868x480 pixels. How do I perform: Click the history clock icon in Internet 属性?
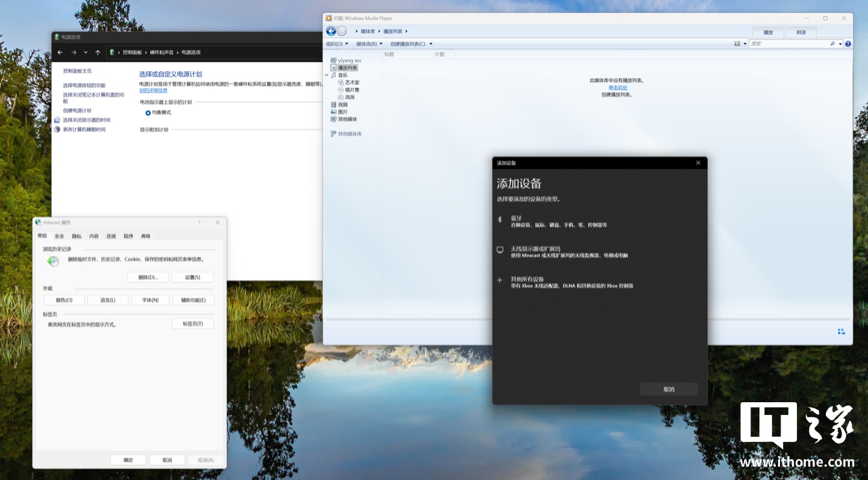(53, 261)
